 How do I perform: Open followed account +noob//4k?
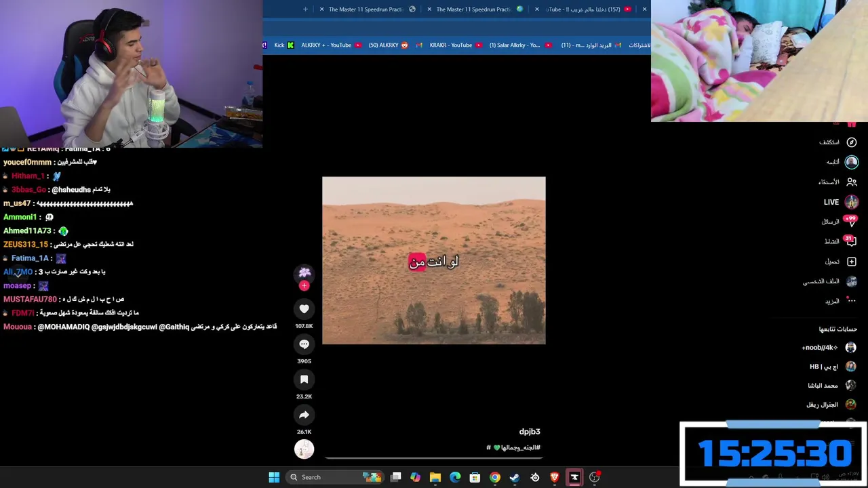[x=829, y=348]
